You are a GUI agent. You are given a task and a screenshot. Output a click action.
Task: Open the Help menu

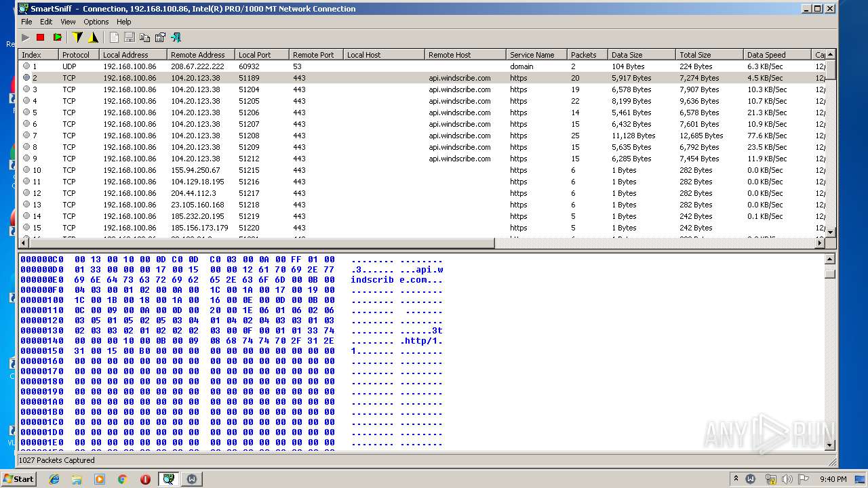coord(123,22)
